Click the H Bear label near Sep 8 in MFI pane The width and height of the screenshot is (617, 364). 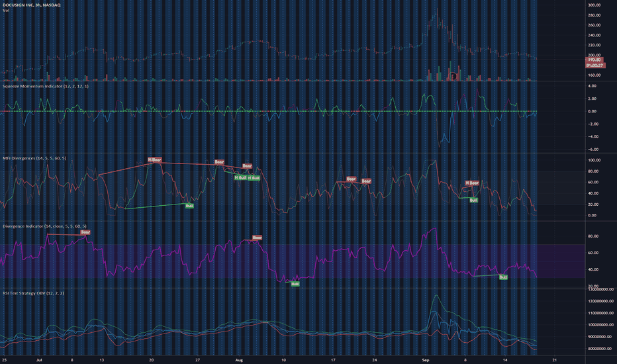coord(472,183)
